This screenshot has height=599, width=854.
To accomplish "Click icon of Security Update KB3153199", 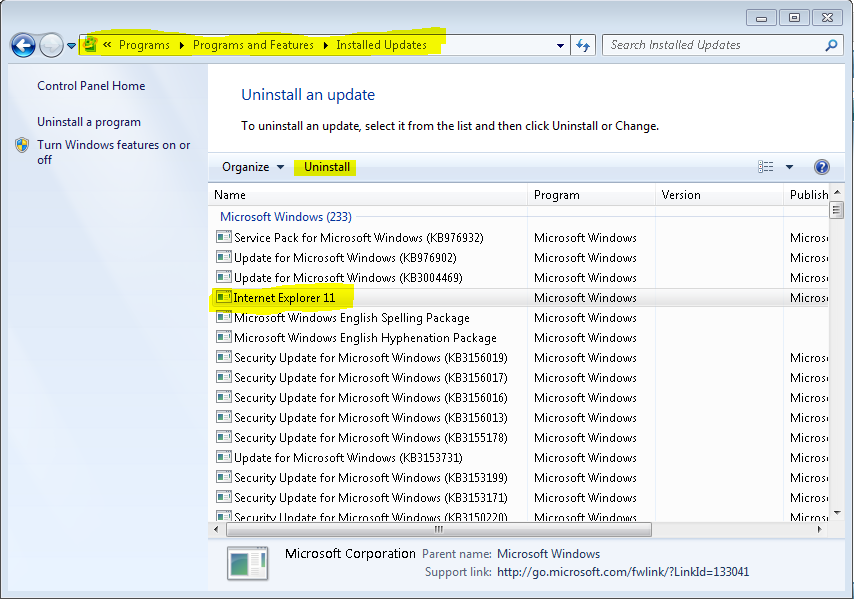I will (223, 476).
